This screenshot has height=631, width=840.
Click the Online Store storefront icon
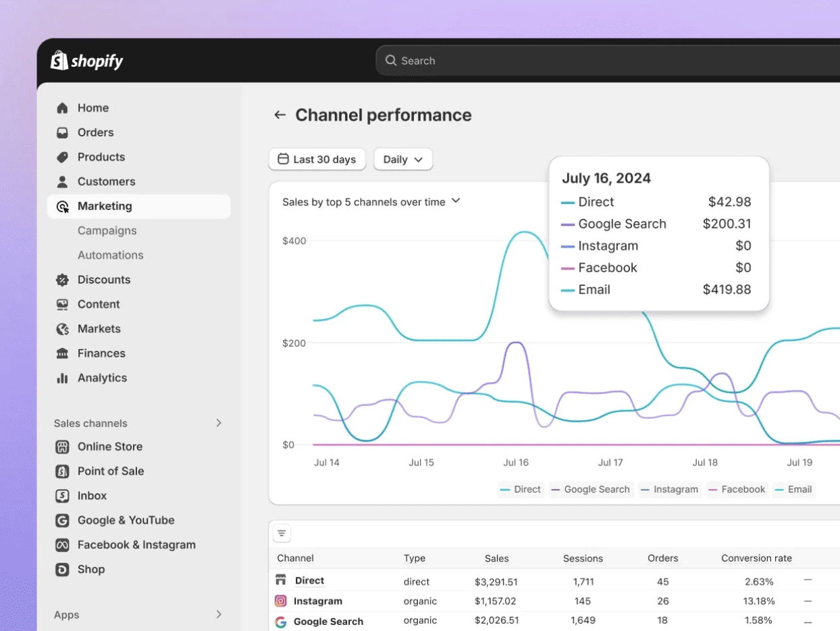coord(62,447)
